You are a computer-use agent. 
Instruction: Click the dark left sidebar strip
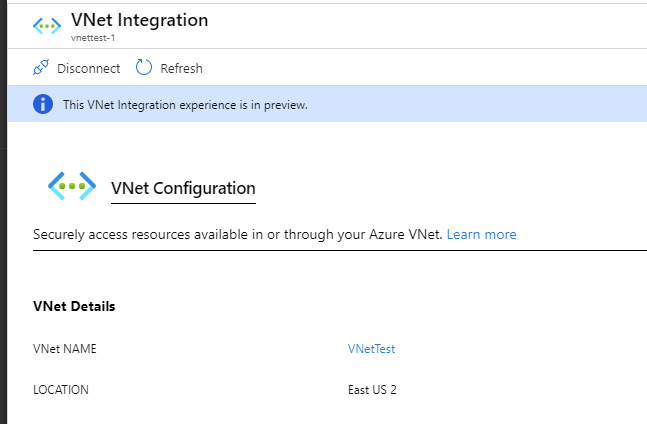click(3, 250)
